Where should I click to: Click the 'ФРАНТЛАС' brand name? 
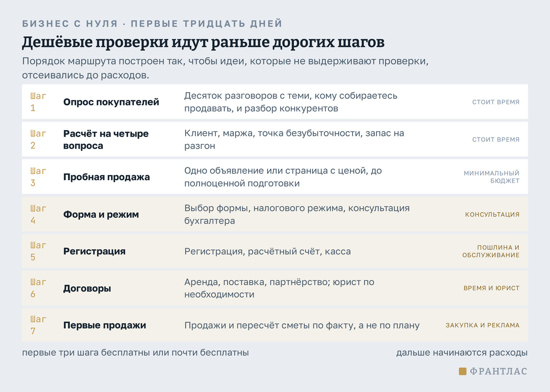(x=499, y=371)
